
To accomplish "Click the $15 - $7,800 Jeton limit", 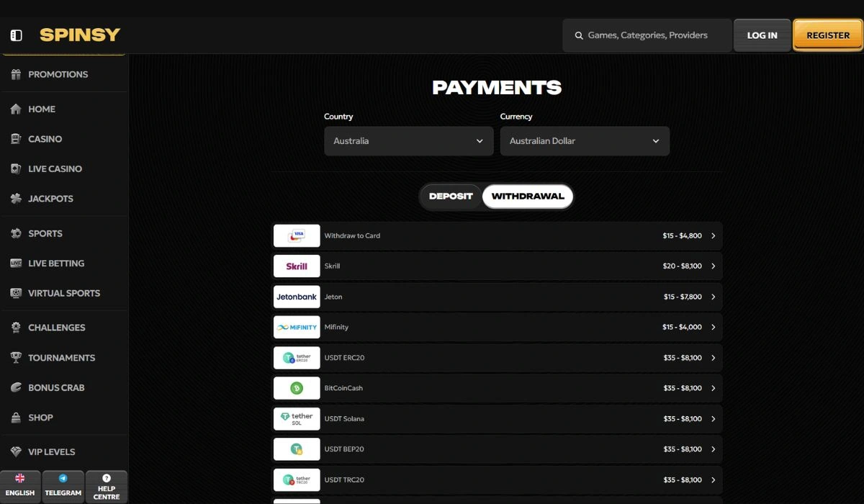I will coord(682,297).
